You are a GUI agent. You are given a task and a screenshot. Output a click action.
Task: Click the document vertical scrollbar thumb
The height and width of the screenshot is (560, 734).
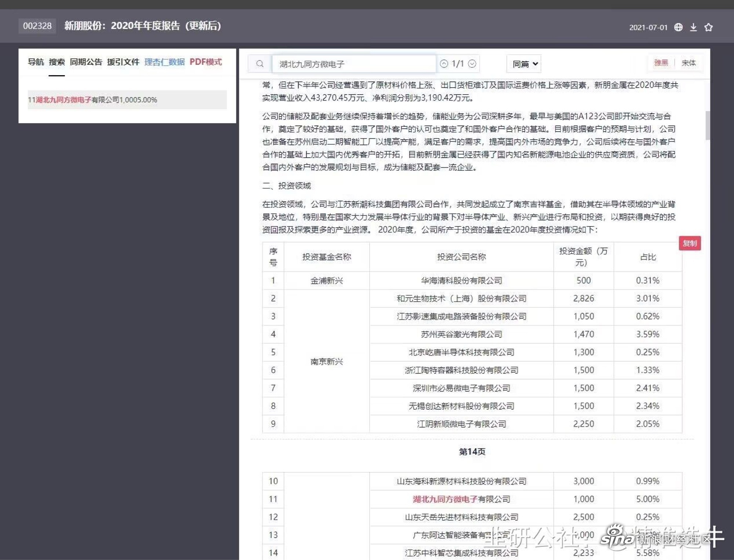[x=708, y=125]
